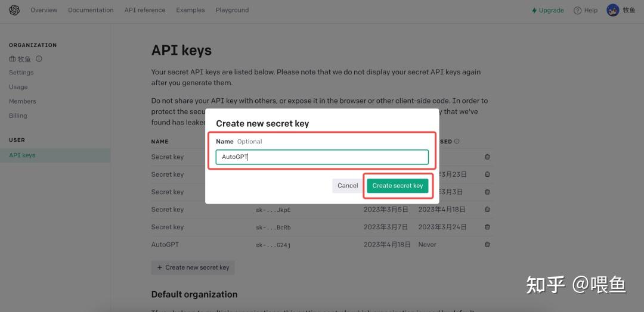Cancel the new secret key dialog
This screenshot has width=644, height=312.
tap(348, 186)
